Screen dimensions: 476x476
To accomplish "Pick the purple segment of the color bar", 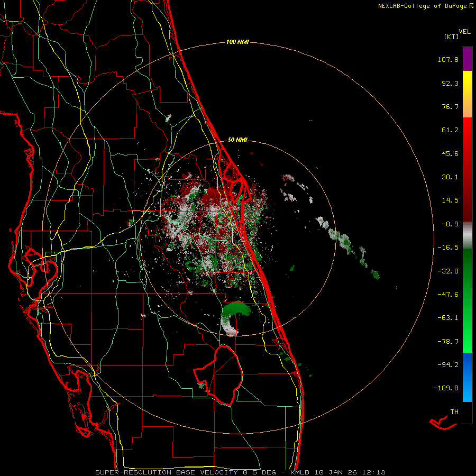I will point(467,59).
